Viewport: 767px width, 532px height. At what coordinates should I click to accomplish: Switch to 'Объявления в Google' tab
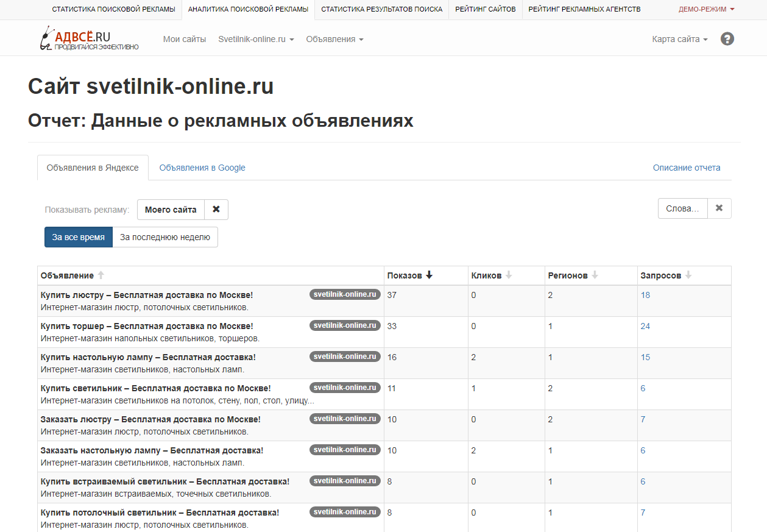coord(202,168)
